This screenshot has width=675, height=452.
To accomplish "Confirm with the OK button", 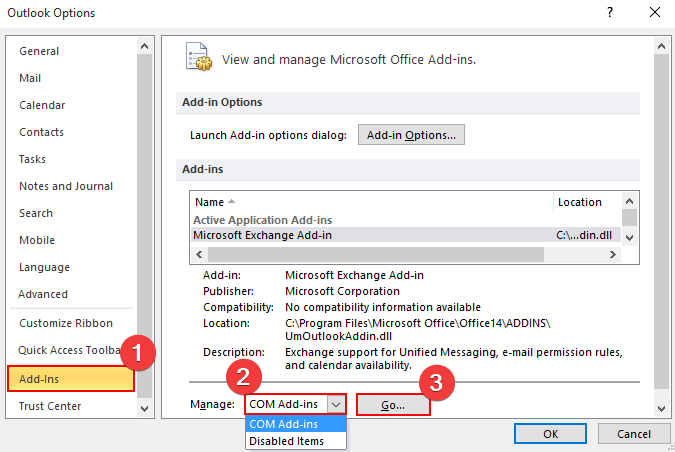I will 550,434.
